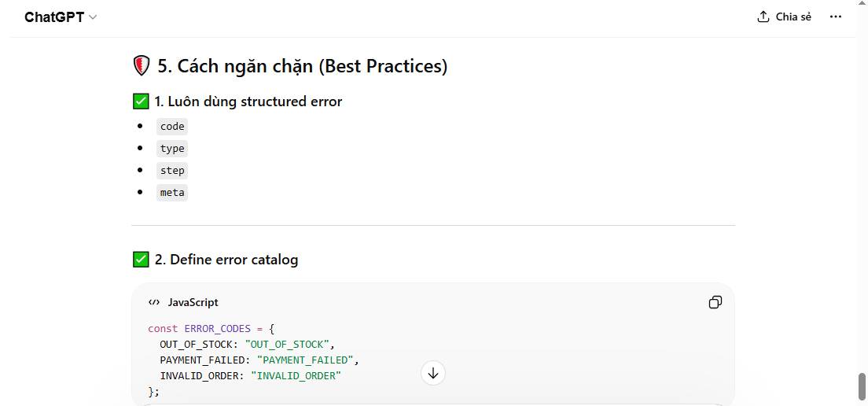Viewport: 868px width, 406px height.
Task: Copy the JavaScript code block
Action: coord(715,302)
